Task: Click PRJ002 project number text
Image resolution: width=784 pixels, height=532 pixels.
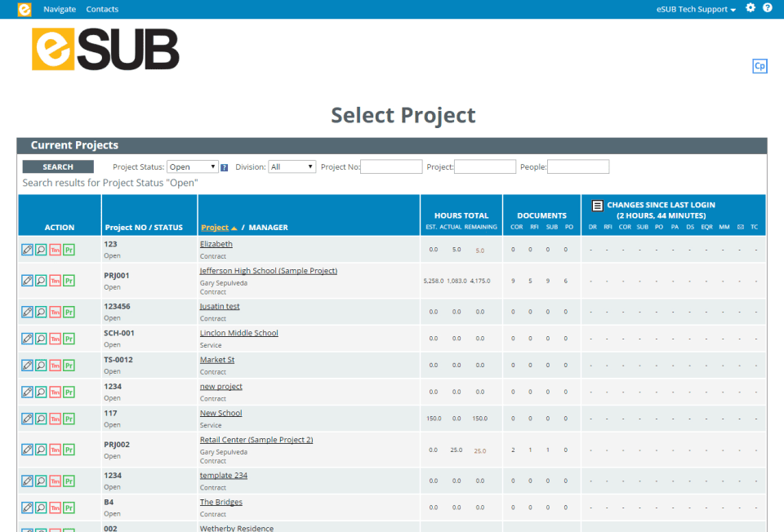Action: [117, 444]
